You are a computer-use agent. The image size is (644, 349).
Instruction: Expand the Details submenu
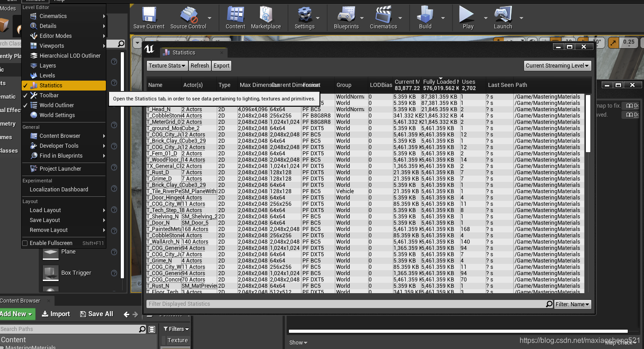(64, 26)
